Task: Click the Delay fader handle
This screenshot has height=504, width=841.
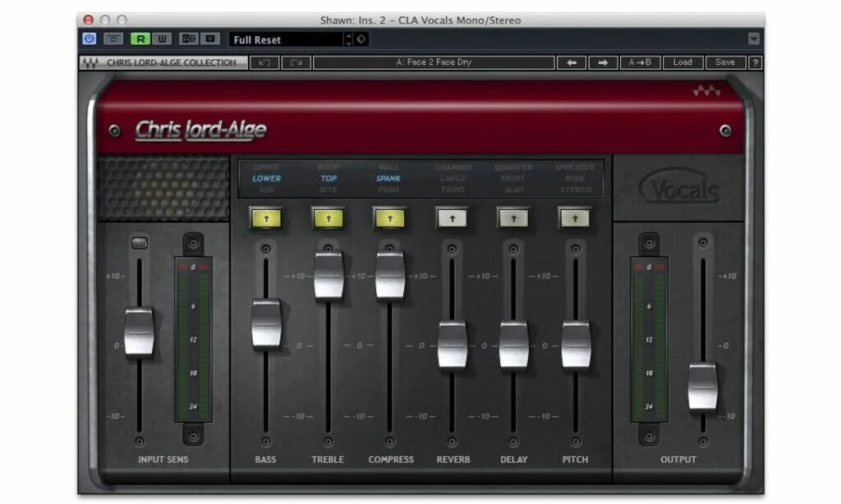Action: tap(514, 346)
